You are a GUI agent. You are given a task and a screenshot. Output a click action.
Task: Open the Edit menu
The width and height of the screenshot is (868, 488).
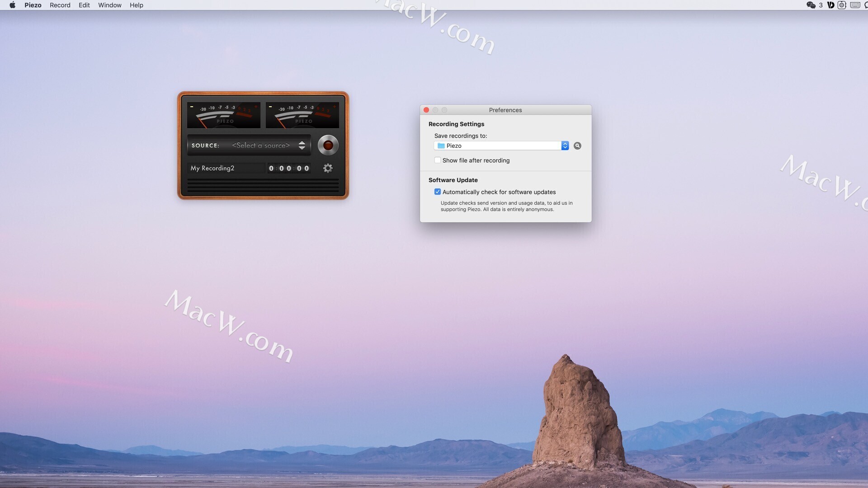click(84, 5)
